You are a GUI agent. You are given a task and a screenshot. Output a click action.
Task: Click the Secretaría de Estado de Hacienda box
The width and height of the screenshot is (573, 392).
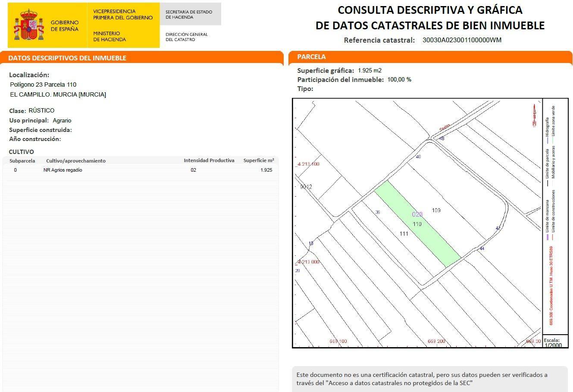coord(190,15)
